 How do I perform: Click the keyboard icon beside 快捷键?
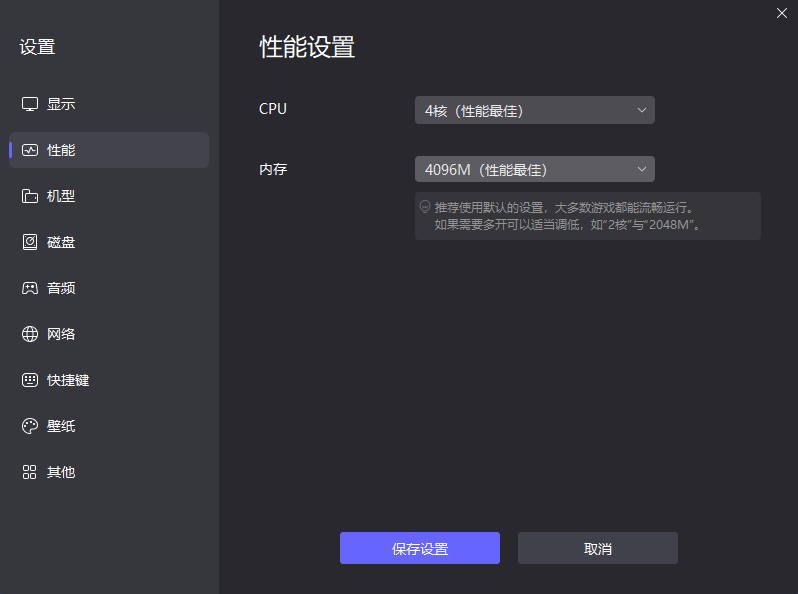[30, 380]
